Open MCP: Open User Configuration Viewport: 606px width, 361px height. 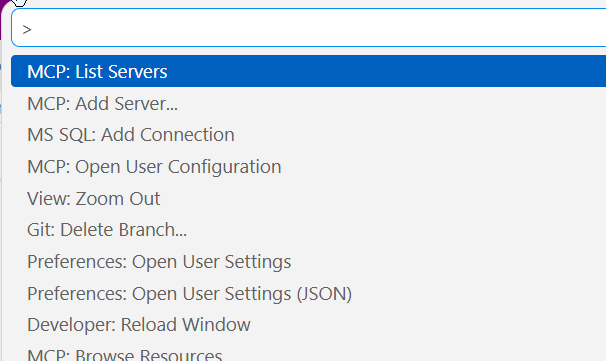coord(308,167)
